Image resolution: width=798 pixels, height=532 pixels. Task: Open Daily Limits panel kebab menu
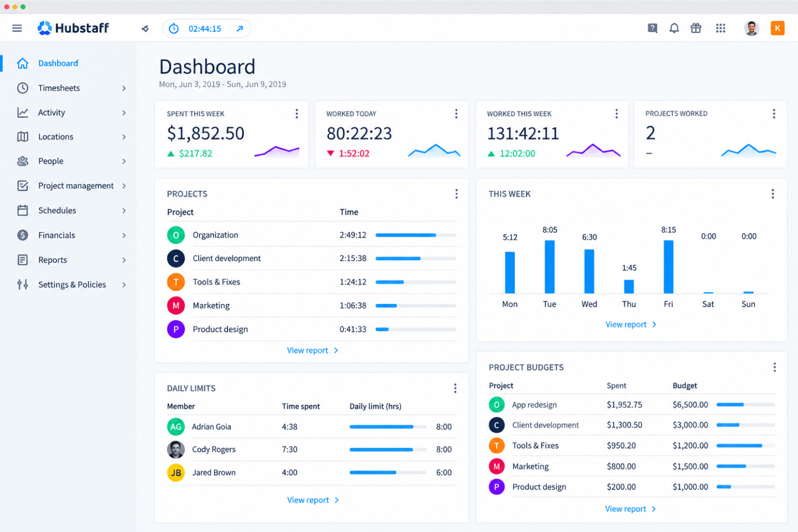point(455,388)
